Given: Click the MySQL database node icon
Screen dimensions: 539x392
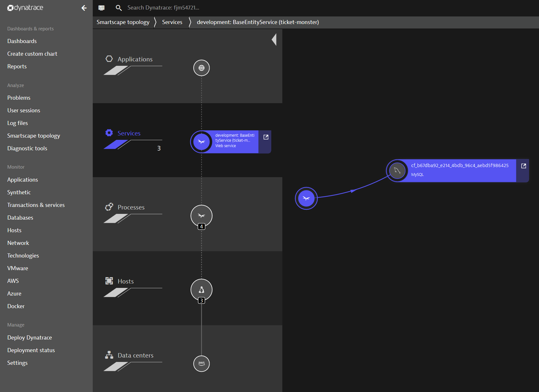Looking at the screenshot, I should [x=397, y=171].
